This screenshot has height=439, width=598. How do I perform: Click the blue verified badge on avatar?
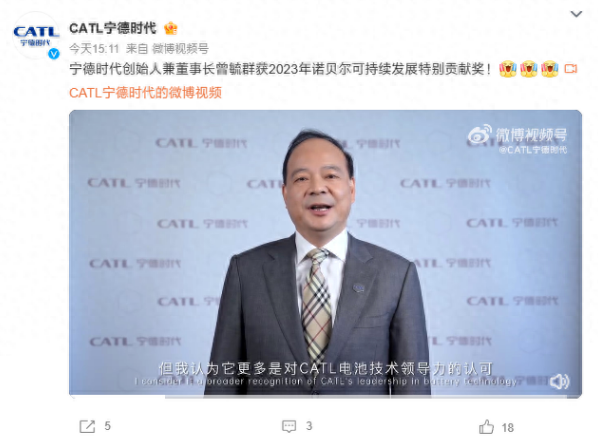tap(54, 54)
